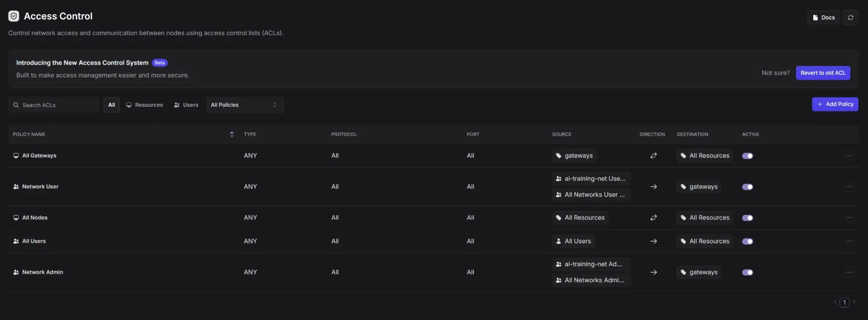Click next page arrow in pagination

[854, 302]
